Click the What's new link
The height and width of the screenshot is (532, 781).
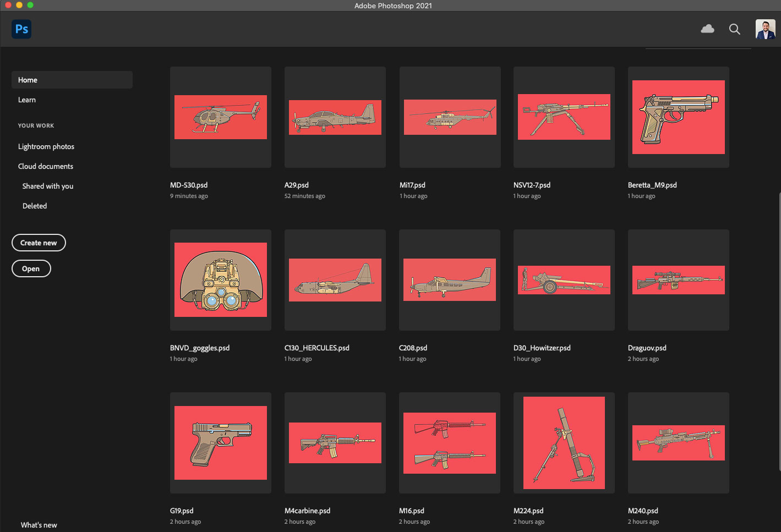pos(39,525)
